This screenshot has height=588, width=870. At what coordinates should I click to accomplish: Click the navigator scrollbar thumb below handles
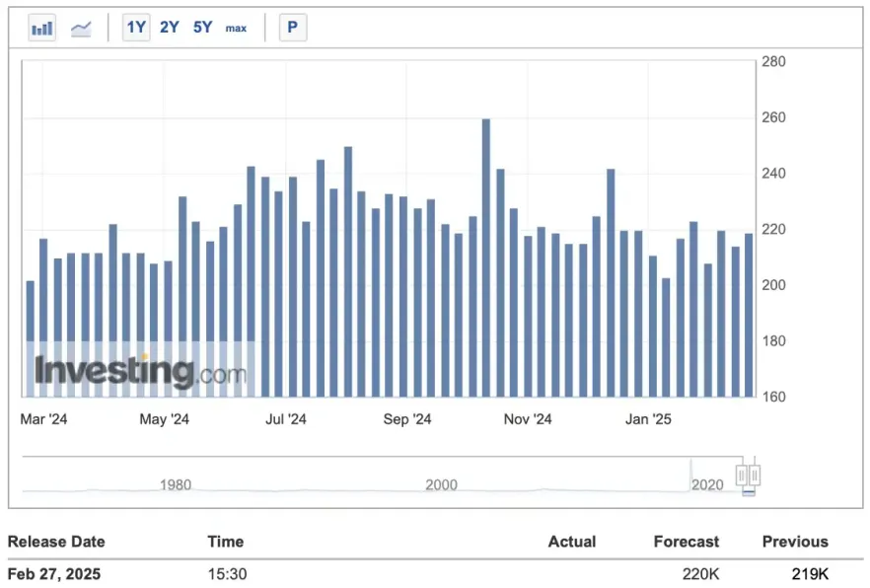[749, 491]
